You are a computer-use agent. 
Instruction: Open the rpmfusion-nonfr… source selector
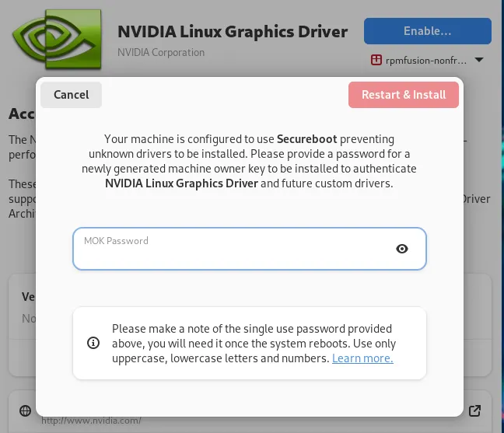click(427, 60)
